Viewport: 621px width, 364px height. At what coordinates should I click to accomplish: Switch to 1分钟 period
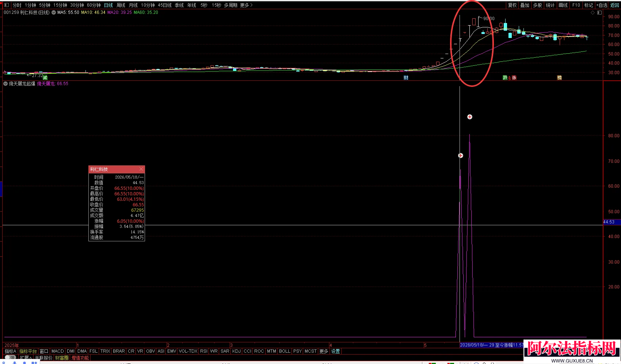[x=30, y=5]
